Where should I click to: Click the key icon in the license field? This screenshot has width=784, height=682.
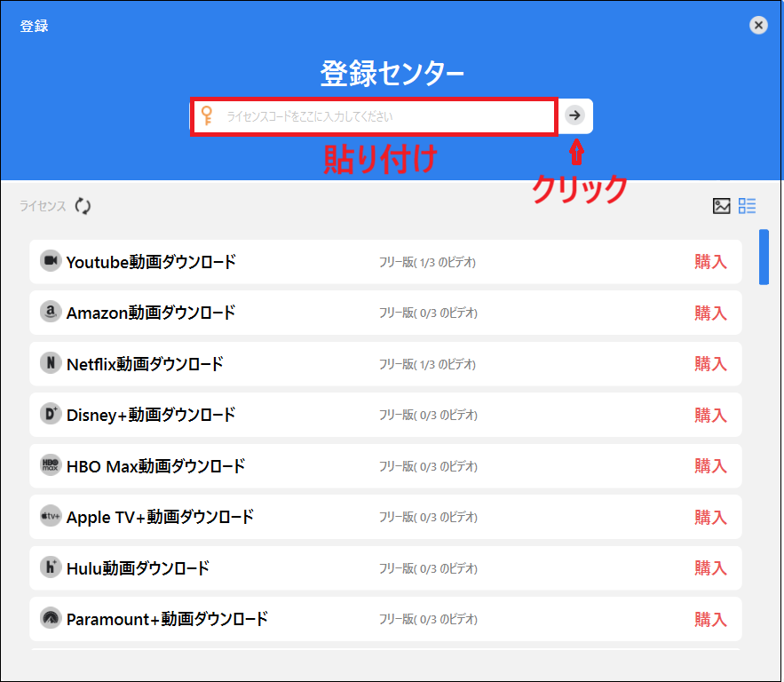pyautogui.click(x=206, y=115)
